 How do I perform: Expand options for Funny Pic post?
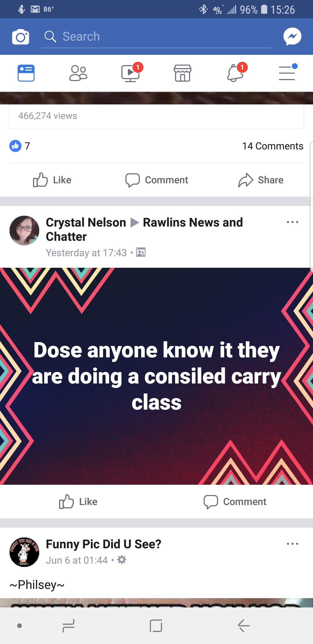(292, 544)
